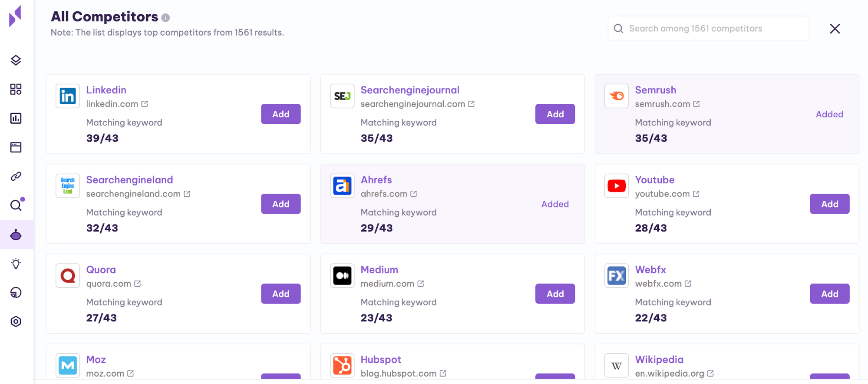Image resolution: width=868 pixels, height=384 pixels.
Task: Open the Youtube name link
Action: 655,180
